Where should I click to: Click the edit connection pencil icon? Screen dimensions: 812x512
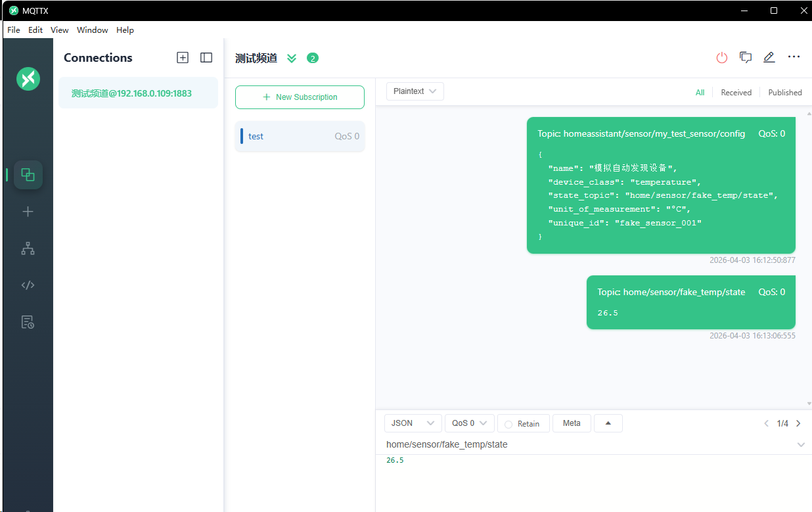pyautogui.click(x=769, y=58)
